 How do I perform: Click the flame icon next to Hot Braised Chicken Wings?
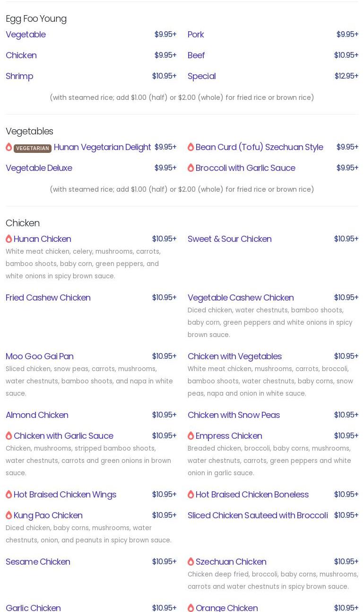tap(9, 495)
